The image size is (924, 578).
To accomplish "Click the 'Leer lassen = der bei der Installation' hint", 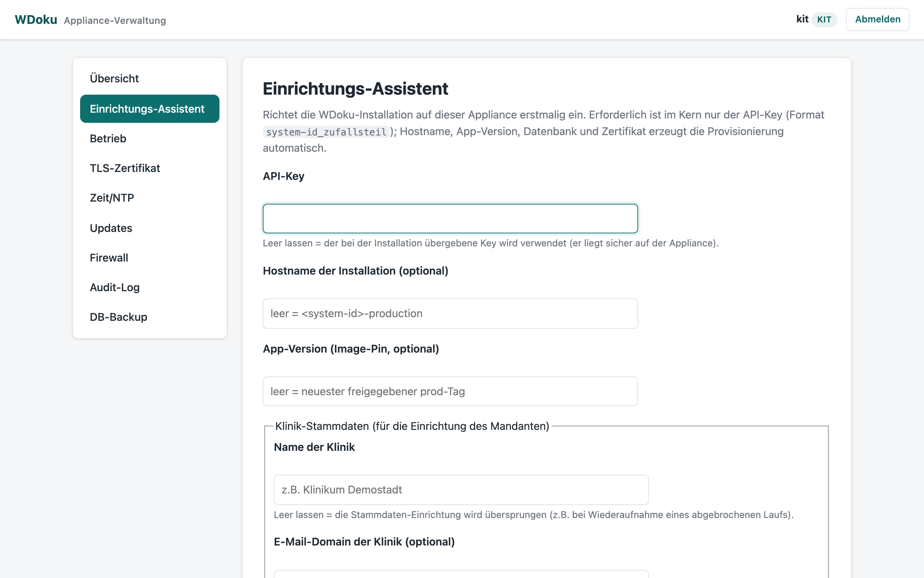I will 491,243.
